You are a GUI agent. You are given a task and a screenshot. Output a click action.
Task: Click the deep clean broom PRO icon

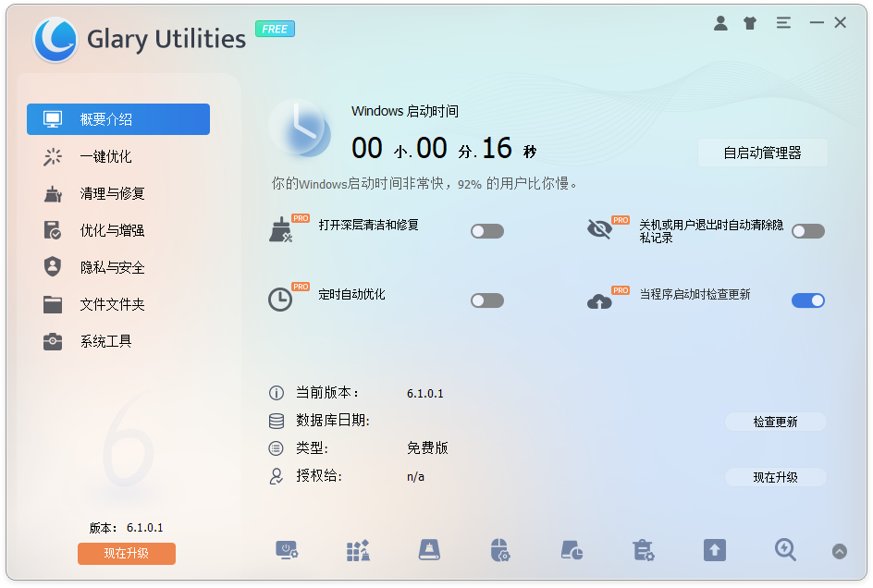click(x=281, y=230)
